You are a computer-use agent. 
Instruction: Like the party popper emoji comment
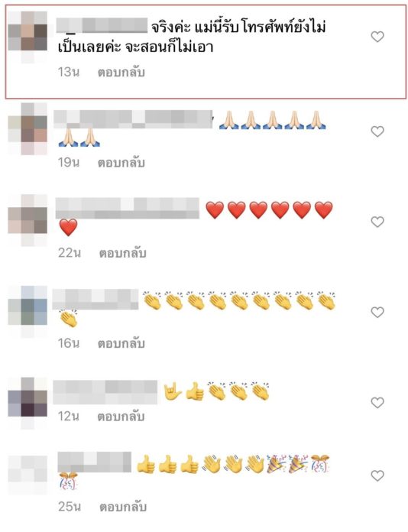pos(377,475)
